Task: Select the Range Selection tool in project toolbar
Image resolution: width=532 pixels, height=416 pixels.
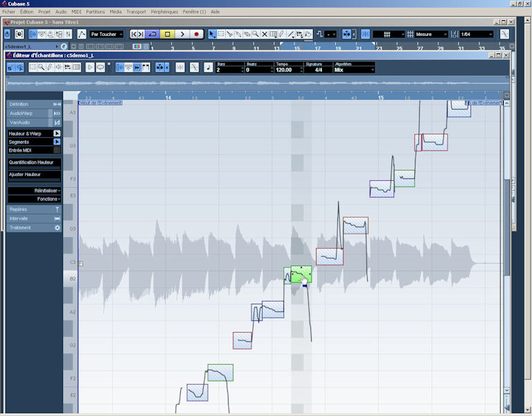Action: 221,34
